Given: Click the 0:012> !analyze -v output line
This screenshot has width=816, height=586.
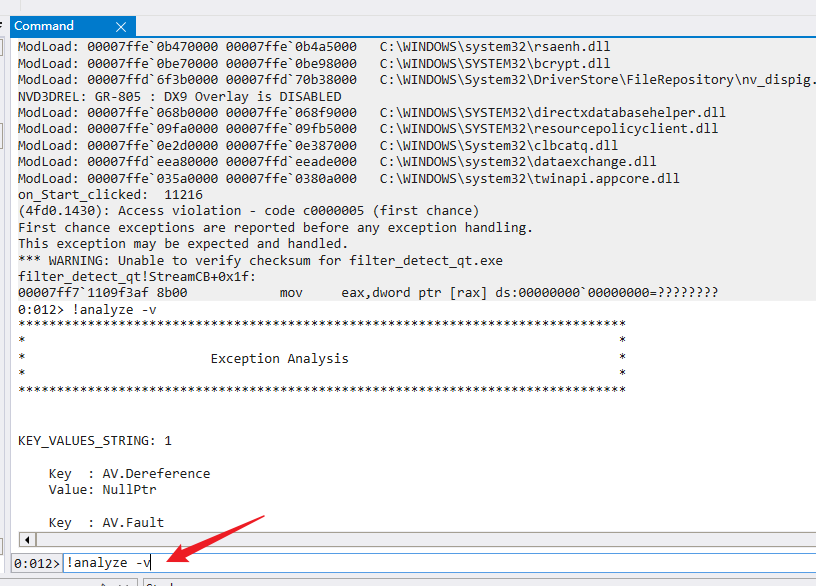Looking at the screenshot, I should (x=87, y=310).
